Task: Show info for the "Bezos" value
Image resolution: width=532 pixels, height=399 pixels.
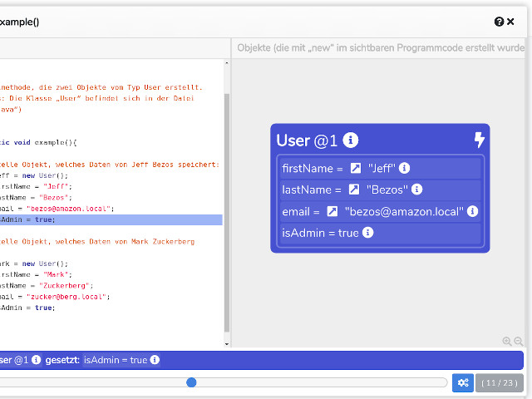Action: (x=416, y=190)
